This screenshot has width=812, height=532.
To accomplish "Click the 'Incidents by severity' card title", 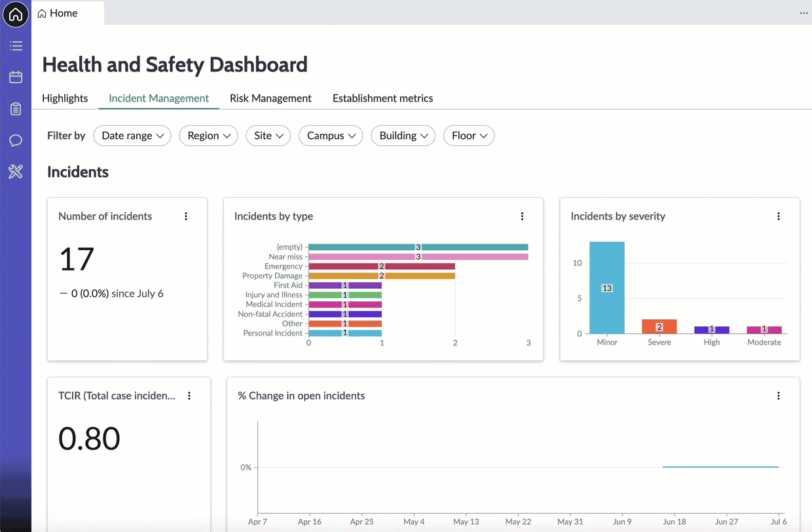I will (618, 216).
